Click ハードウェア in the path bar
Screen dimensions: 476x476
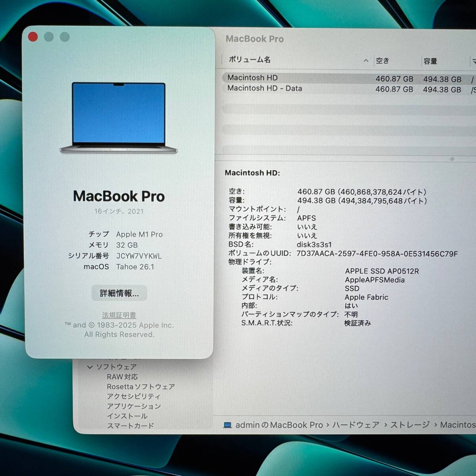355,425
